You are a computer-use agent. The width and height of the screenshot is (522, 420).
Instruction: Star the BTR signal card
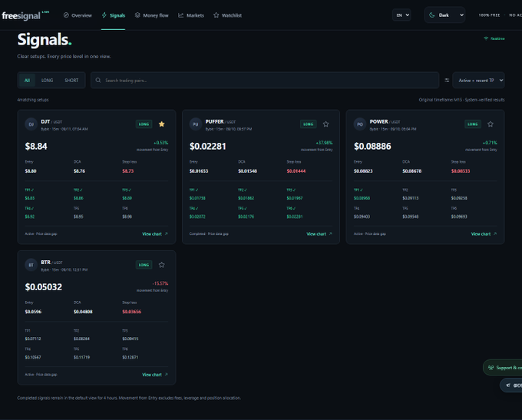(161, 265)
